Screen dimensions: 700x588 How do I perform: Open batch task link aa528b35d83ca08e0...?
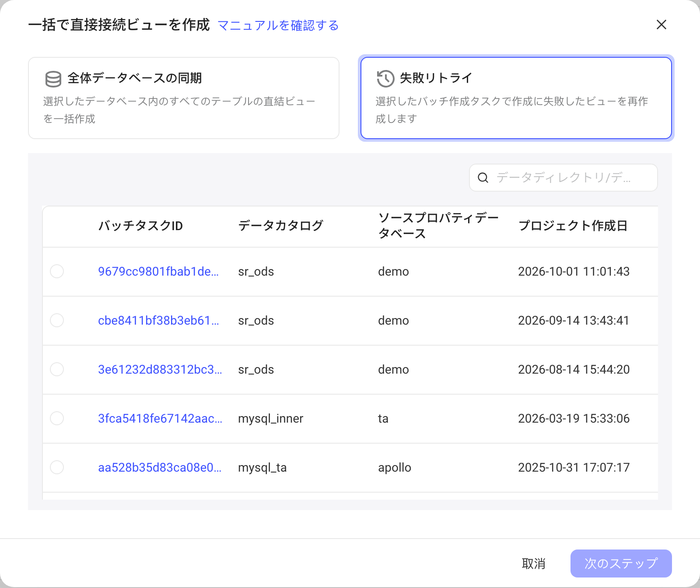pyautogui.click(x=160, y=467)
